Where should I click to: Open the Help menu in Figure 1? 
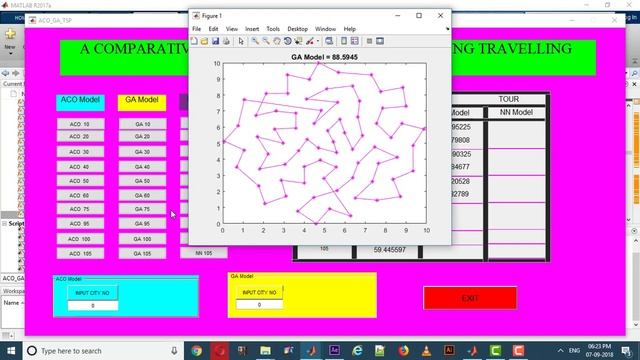click(349, 29)
